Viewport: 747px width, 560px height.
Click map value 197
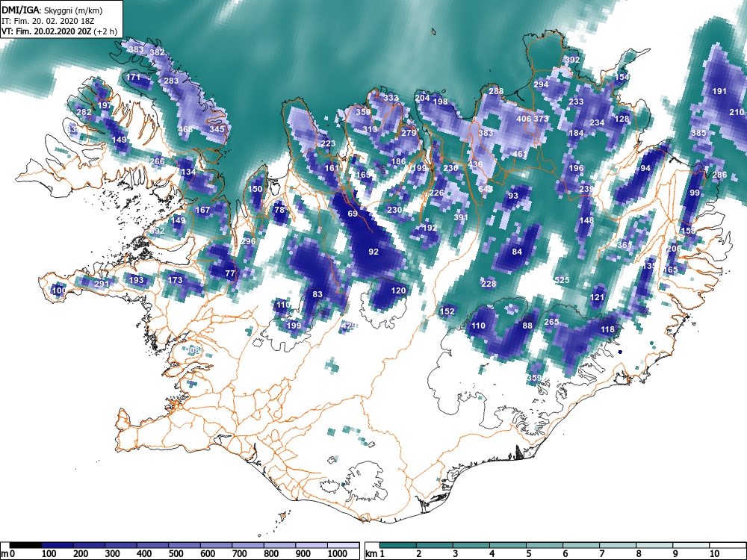point(105,105)
